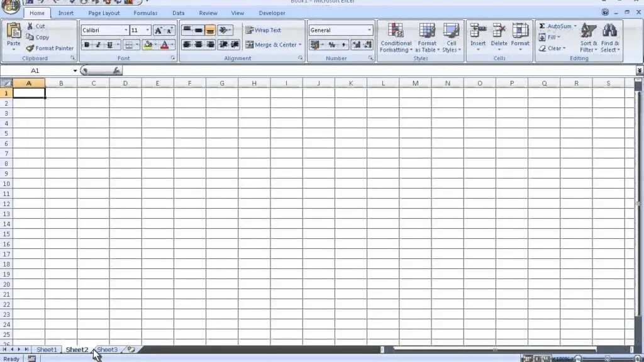Toggle Italic formatting
The height and width of the screenshot is (362, 644).
(98, 45)
